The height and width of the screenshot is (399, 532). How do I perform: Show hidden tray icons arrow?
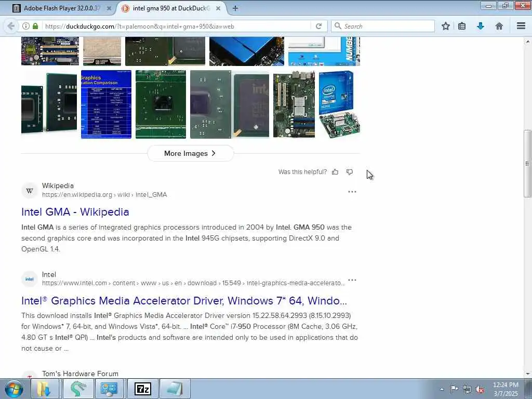coord(442,389)
